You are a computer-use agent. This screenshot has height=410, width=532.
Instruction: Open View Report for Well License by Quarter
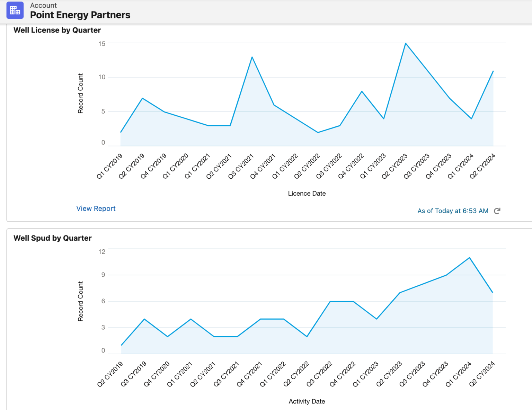pos(96,208)
